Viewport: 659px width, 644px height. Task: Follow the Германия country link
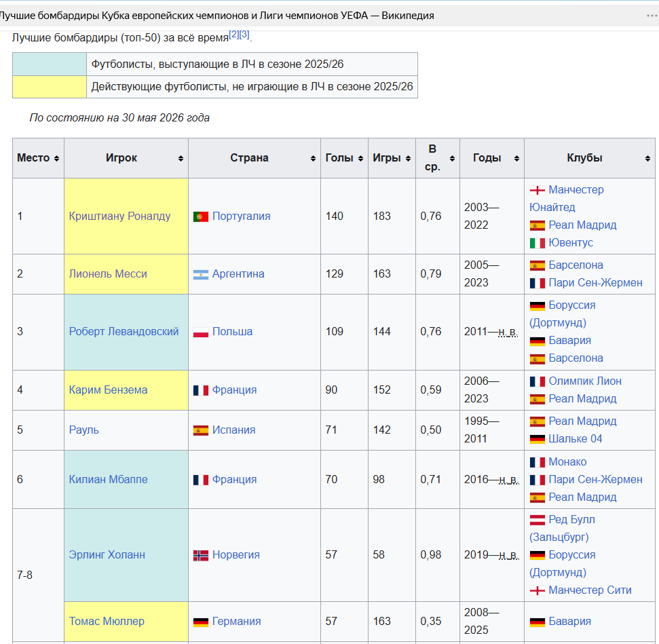point(237,621)
